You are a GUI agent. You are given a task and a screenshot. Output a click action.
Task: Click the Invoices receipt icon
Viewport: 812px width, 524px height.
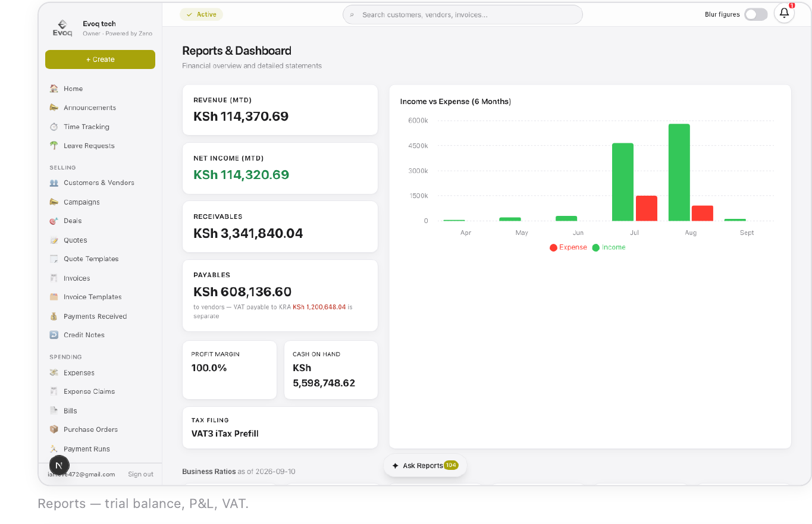click(54, 278)
